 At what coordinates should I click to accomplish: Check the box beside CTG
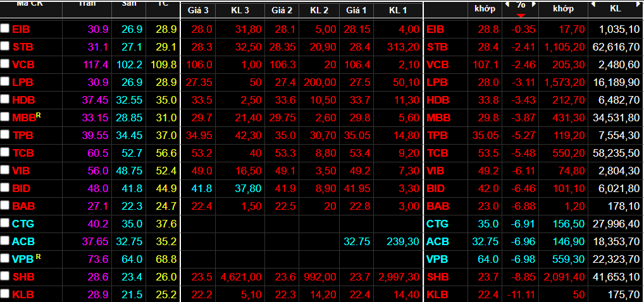[5, 224]
